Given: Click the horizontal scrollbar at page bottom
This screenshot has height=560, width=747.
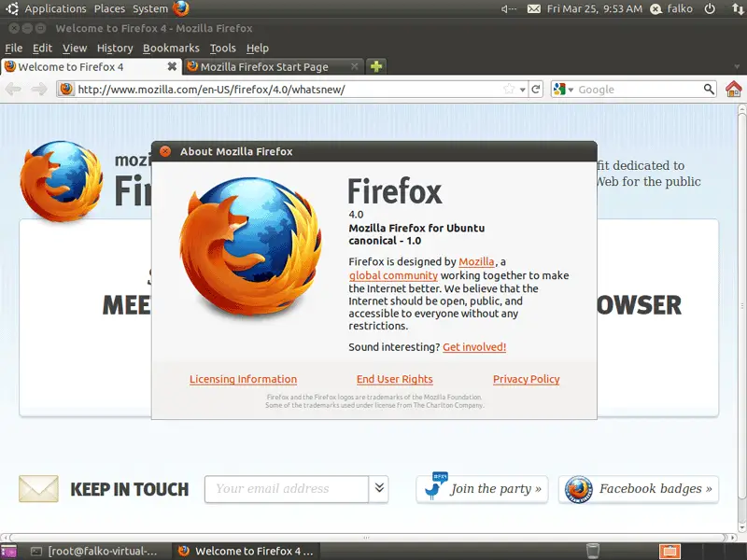Looking at the screenshot, I should (366, 538).
